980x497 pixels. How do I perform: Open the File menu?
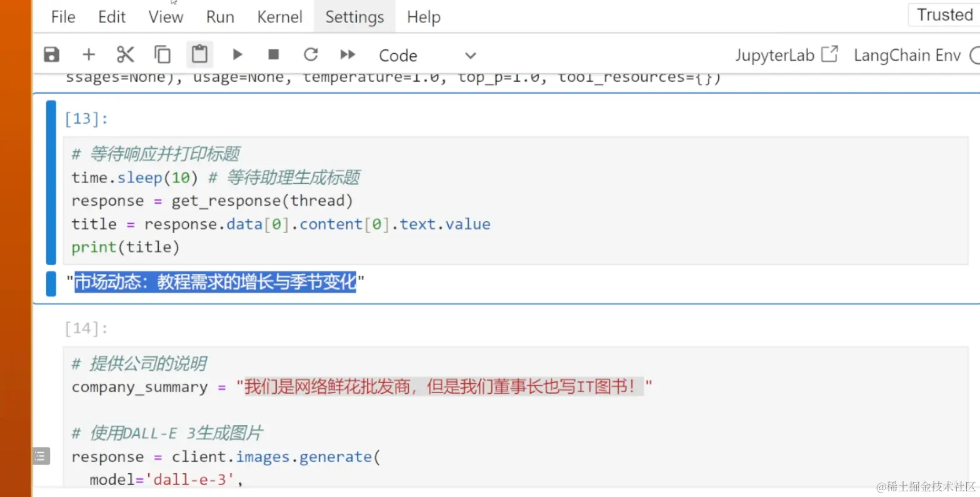point(63,17)
